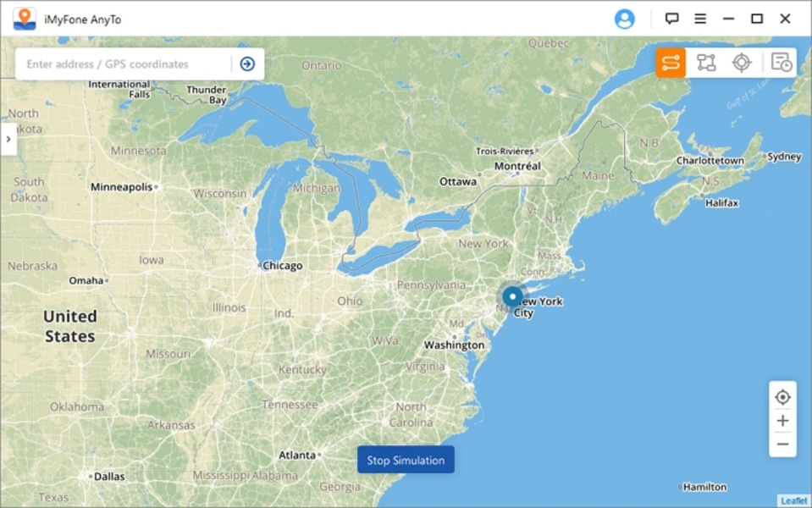Open the hamburger menu
The image size is (812, 508).
tap(700, 19)
